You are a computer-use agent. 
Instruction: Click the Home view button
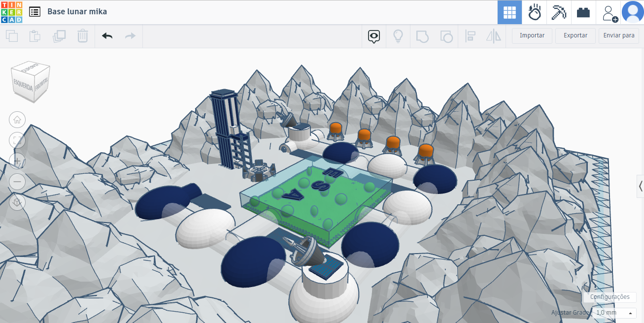coord(17,119)
